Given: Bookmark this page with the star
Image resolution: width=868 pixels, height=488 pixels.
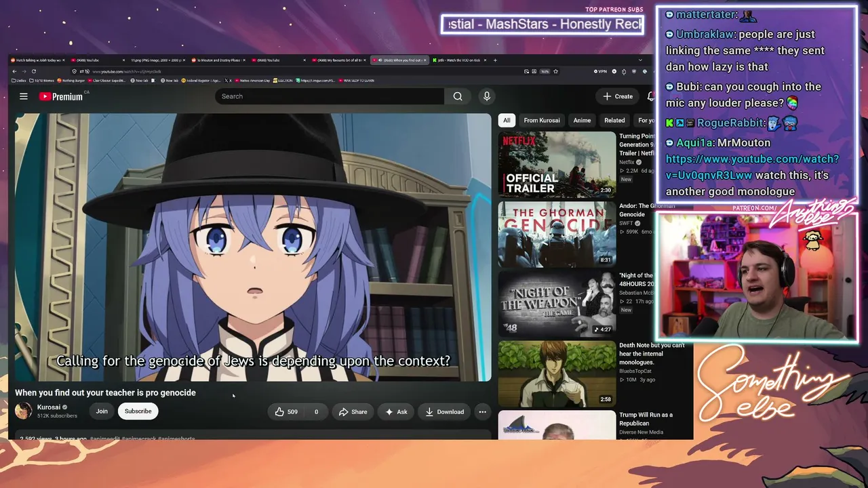Looking at the screenshot, I should click(x=556, y=71).
